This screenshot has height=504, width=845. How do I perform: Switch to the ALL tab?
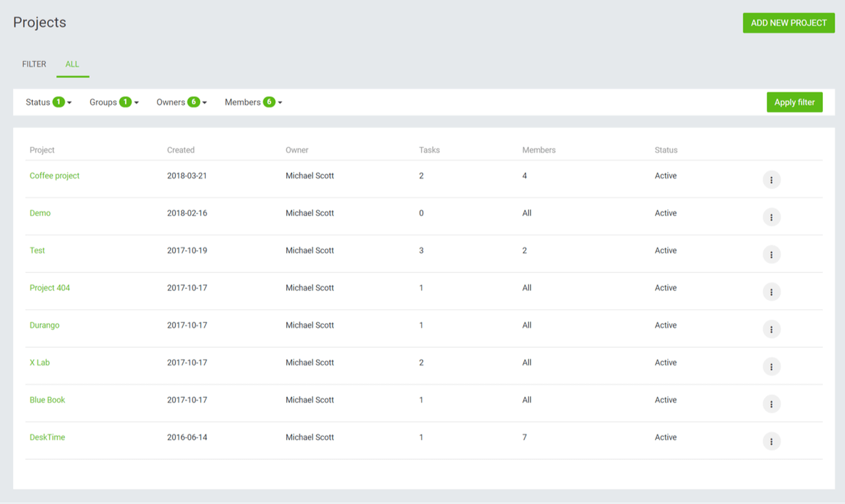pos(72,64)
